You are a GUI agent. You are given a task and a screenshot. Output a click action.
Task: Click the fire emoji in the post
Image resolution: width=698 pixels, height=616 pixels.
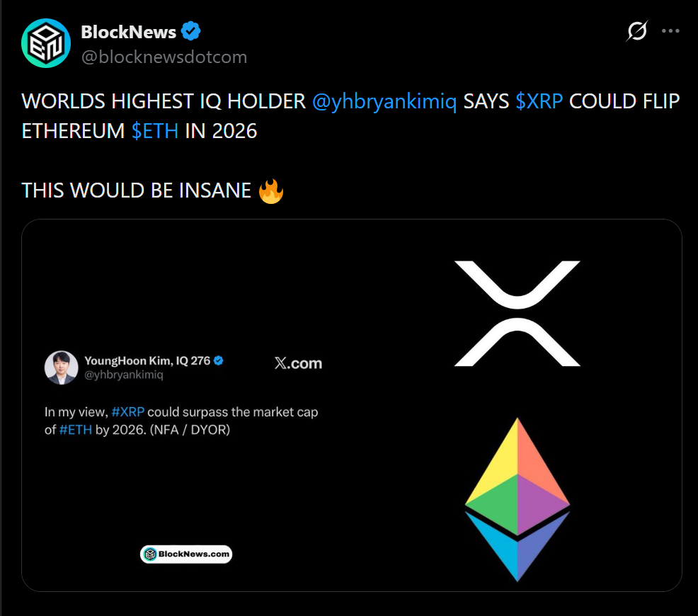click(x=270, y=190)
